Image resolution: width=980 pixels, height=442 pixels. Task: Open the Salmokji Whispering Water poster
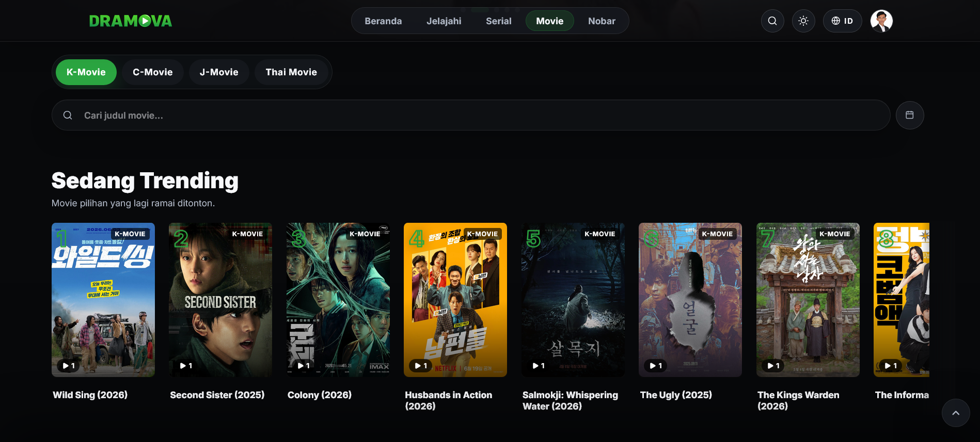click(573, 300)
